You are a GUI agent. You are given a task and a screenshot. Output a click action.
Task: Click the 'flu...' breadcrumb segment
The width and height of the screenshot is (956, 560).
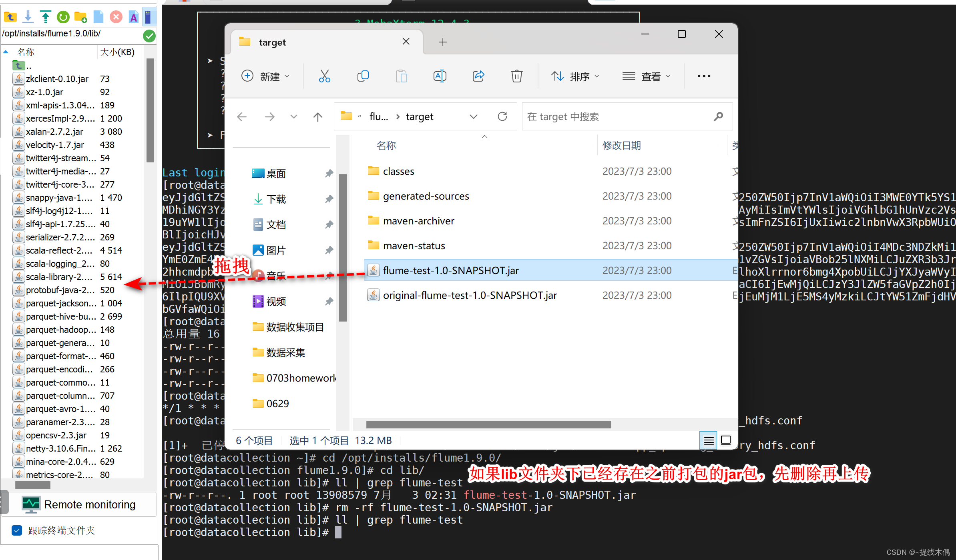tap(379, 117)
